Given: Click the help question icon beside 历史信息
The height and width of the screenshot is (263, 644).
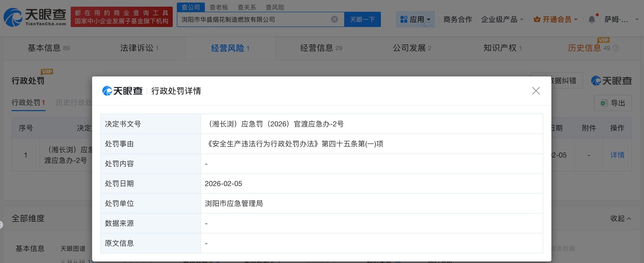Looking at the screenshot, I should pos(616,48).
